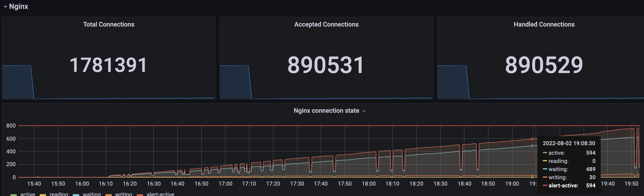
Task: Click the Nginx connection state panel title
Action: 326,110
